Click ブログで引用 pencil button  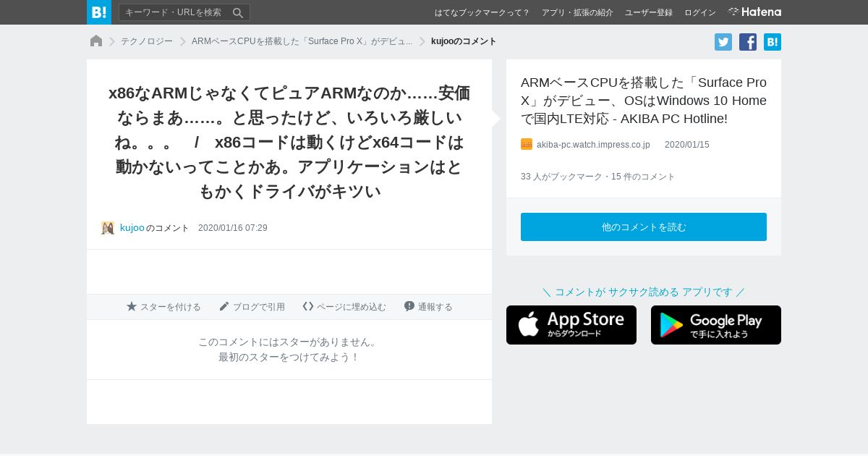252,307
